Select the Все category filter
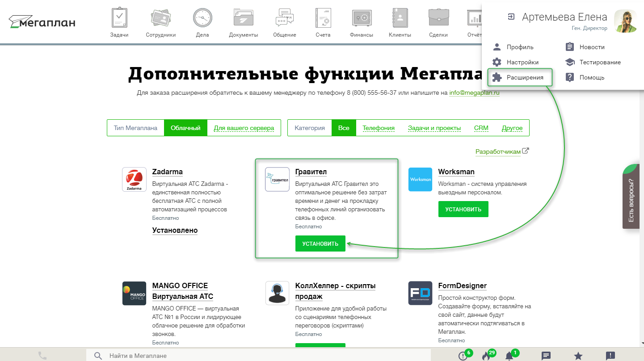Image resolution: width=644 pixels, height=361 pixels. [344, 128]
